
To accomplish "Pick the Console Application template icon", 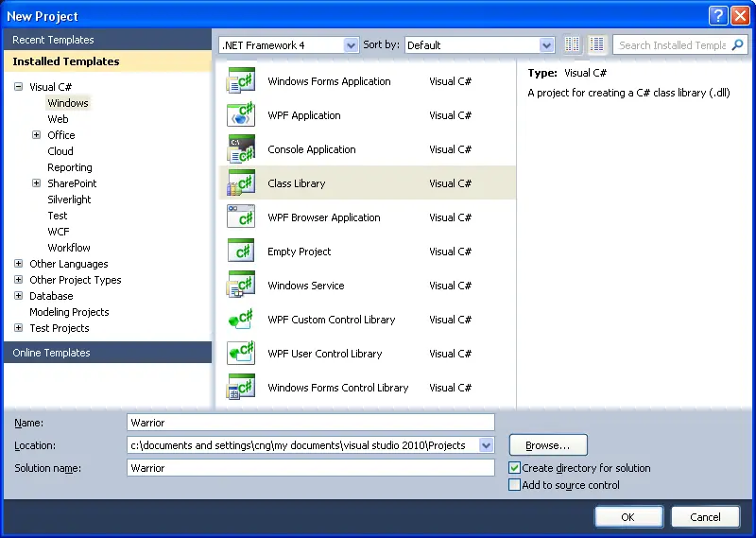I will [241, 148].
